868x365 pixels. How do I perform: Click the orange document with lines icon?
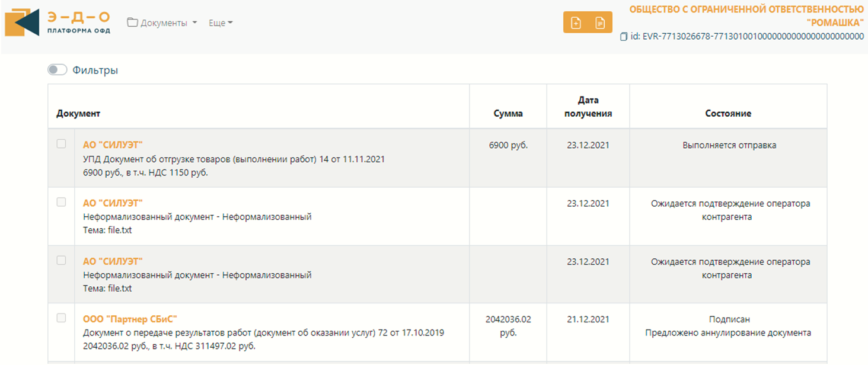coord(600,23)
